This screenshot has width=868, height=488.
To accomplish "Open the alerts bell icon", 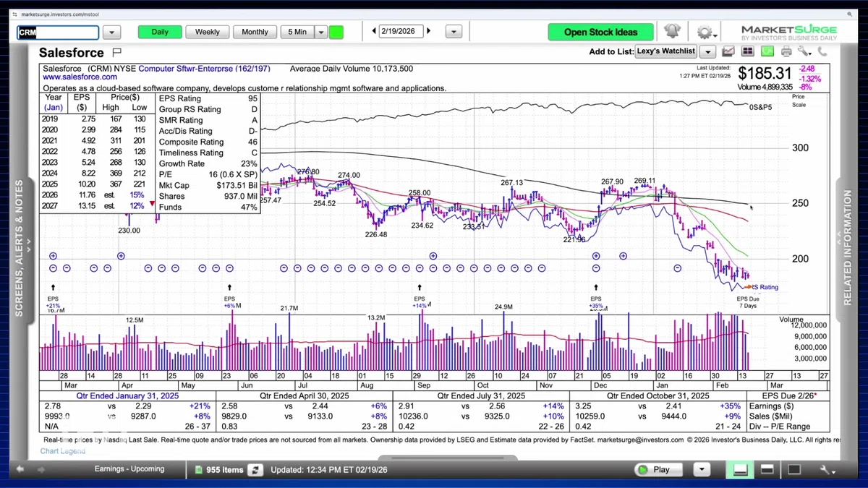I will (x=672, y=31).
